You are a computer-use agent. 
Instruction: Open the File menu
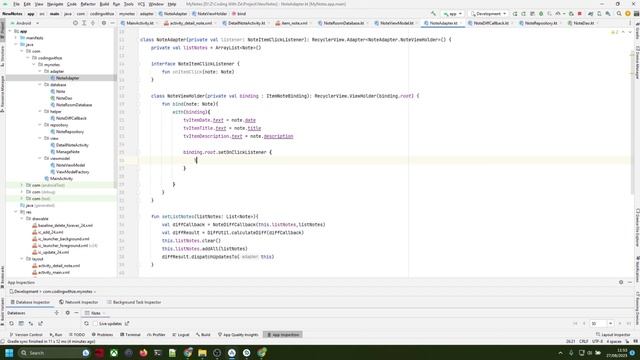point(16,4)
